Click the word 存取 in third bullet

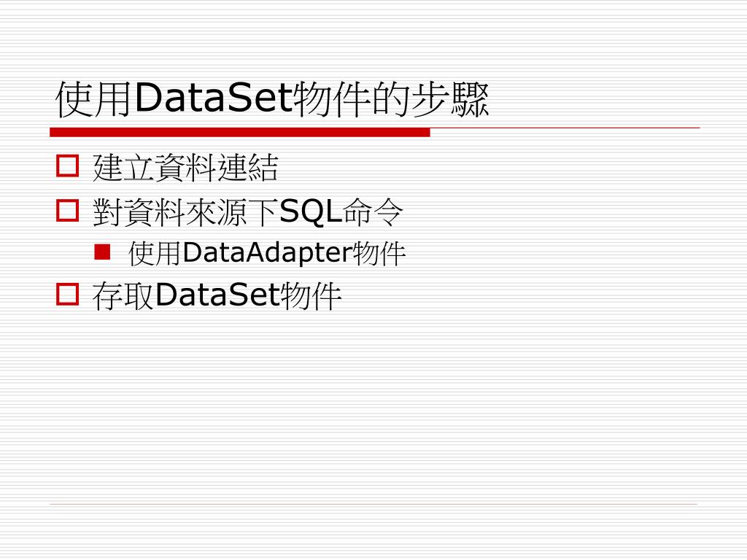tap(123, 296)
